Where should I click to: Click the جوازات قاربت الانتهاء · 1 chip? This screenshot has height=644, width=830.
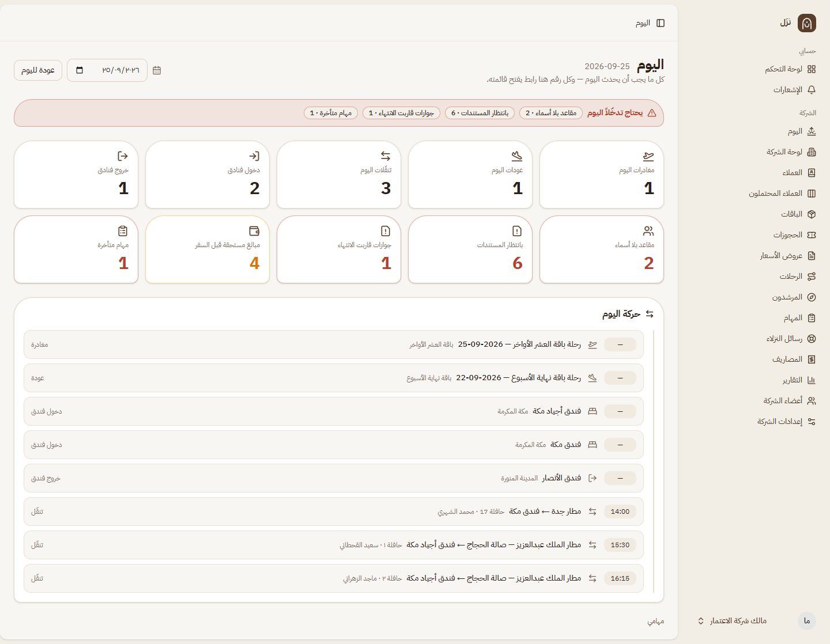(401, 113)
